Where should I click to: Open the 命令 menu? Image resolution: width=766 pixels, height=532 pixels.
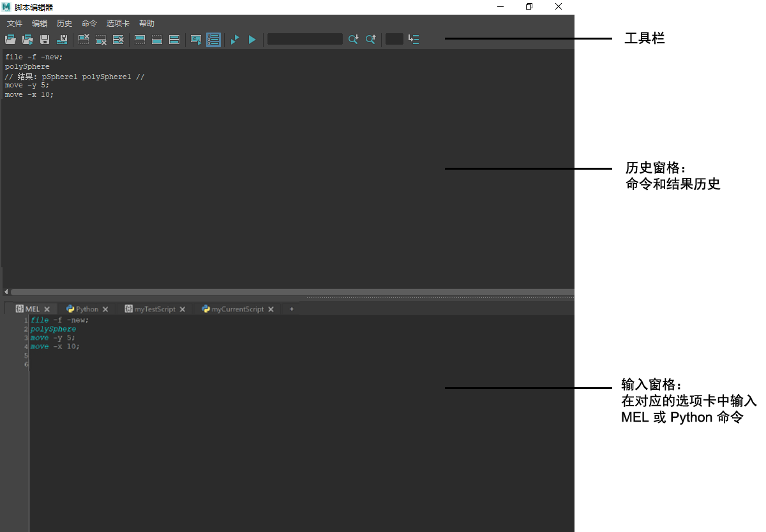[x=89, y=24]
